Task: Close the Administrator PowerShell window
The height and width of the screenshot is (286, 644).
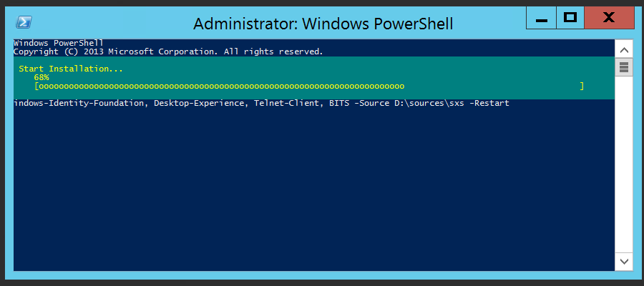Action: (609, 18)
